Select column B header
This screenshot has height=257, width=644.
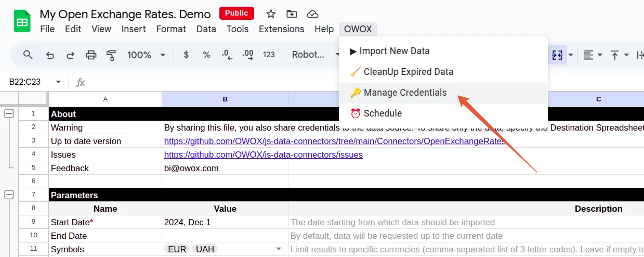(x=225, y=99)
